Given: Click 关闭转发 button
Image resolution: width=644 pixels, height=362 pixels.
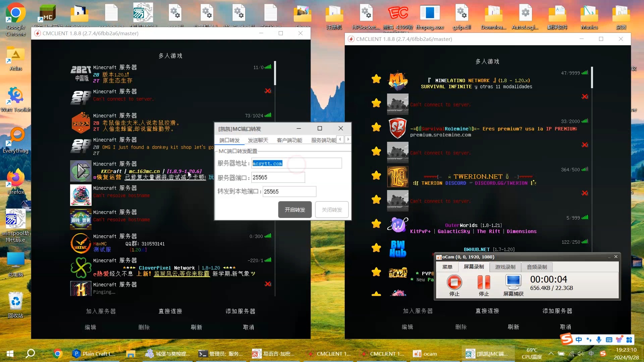Looking at the screenshot, I should point(332,210).
